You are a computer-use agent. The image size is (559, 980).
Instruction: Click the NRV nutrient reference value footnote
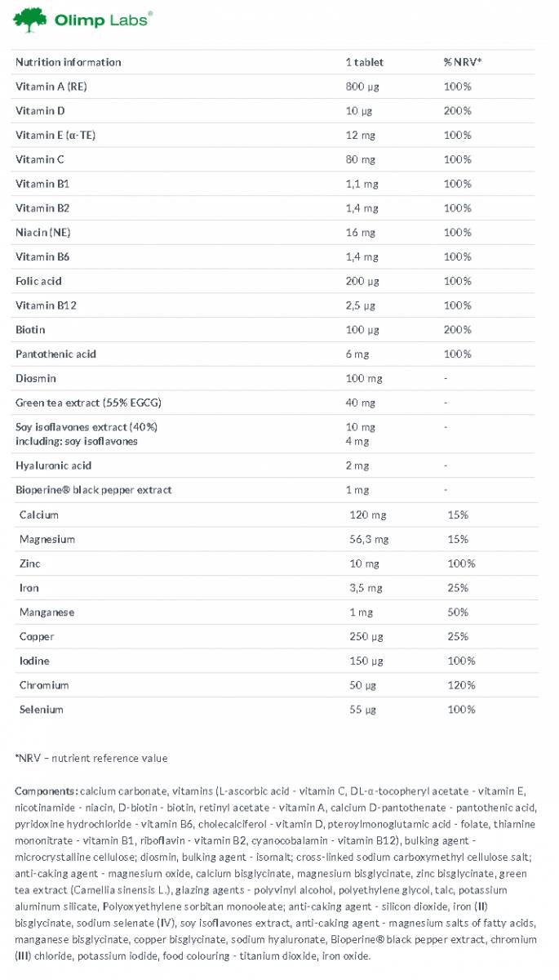click(x=91, y=758)
